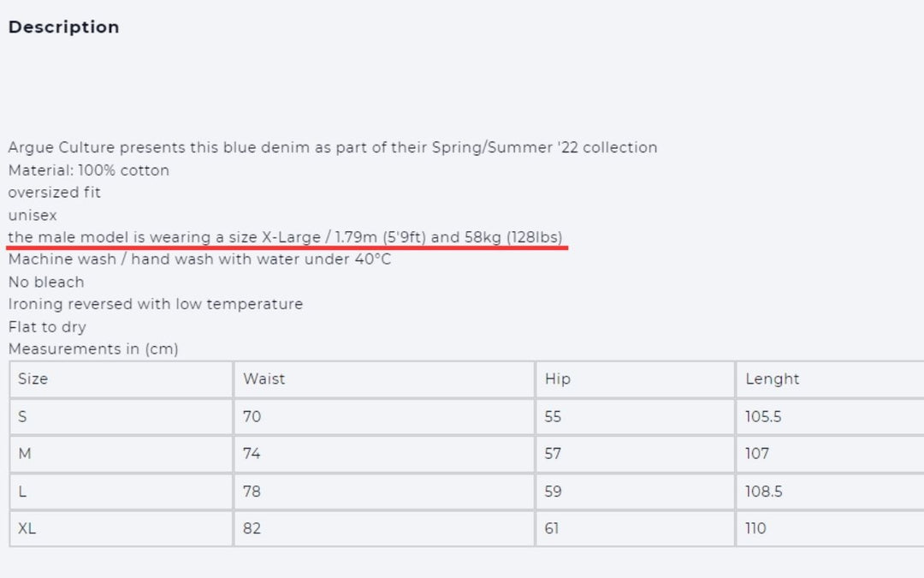Click the 'Measurements in (cm)' label

(93, 349)
